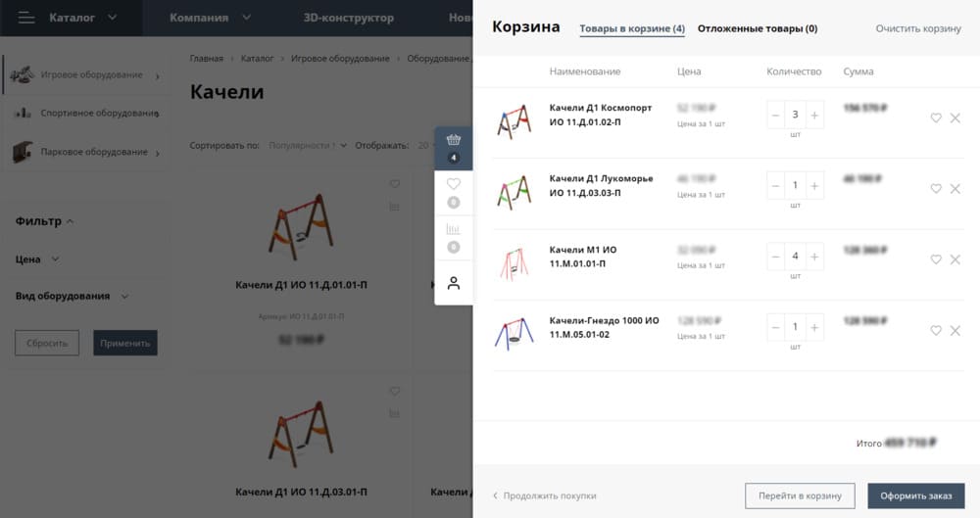
Task: Edit quantity field of Качели М1 ИО
Action: (795, 257)
